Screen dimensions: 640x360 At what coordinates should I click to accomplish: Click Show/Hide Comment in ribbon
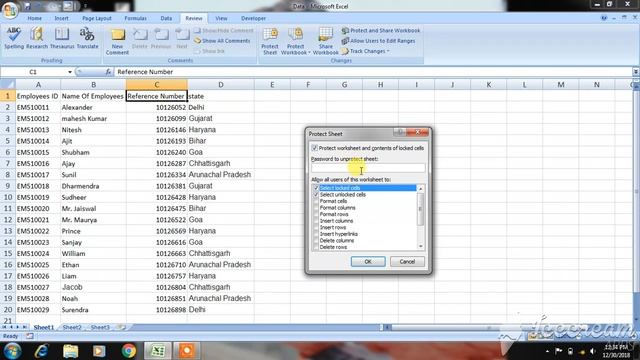[x=224, y=31]
